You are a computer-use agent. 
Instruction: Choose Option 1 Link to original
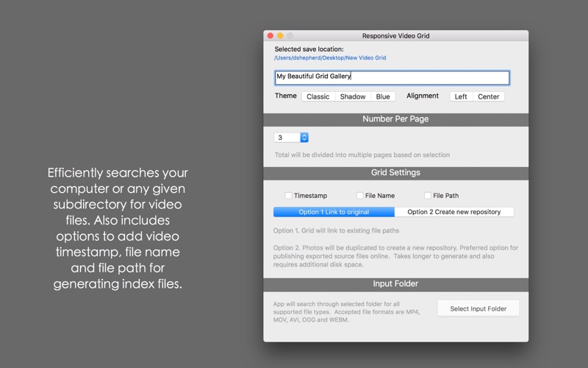click(x=334, y=212)
